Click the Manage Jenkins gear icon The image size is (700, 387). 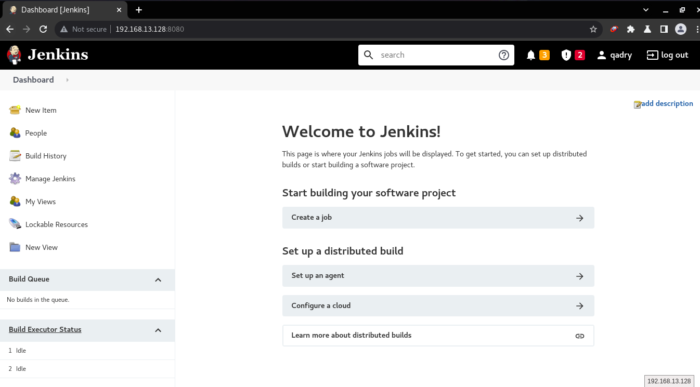(x=15, y=179)
